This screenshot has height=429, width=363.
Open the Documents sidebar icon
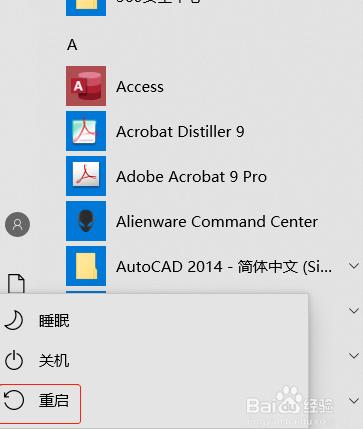pos(16,284)
